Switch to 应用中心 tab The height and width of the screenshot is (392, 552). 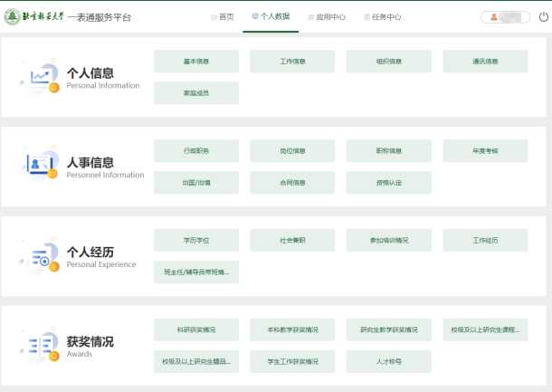click(327, 17)
